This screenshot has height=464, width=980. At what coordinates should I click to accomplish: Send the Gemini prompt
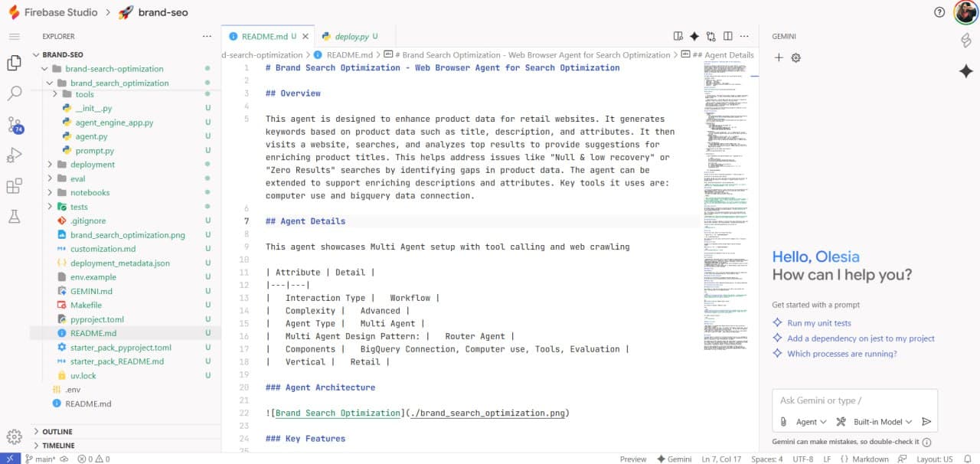click(x=926, y=422)
